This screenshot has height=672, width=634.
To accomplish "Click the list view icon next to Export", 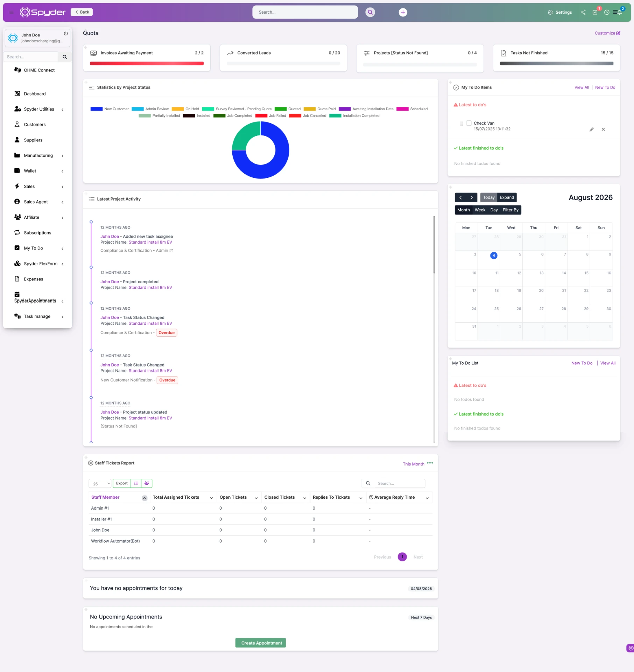I will pyautogui.click(x=136, y=483).
